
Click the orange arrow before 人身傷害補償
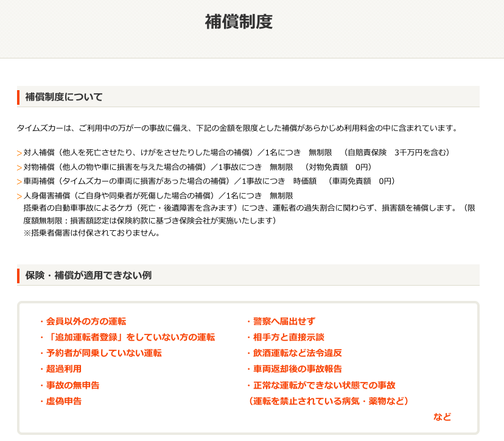tap(19, 196)
